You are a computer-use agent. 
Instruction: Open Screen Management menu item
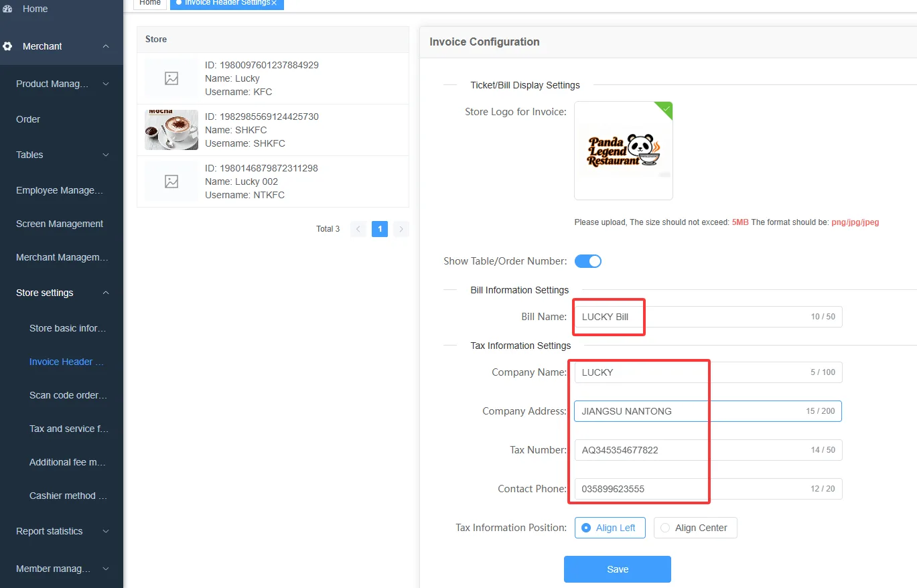pyautogui.click(x=62, y=224)
